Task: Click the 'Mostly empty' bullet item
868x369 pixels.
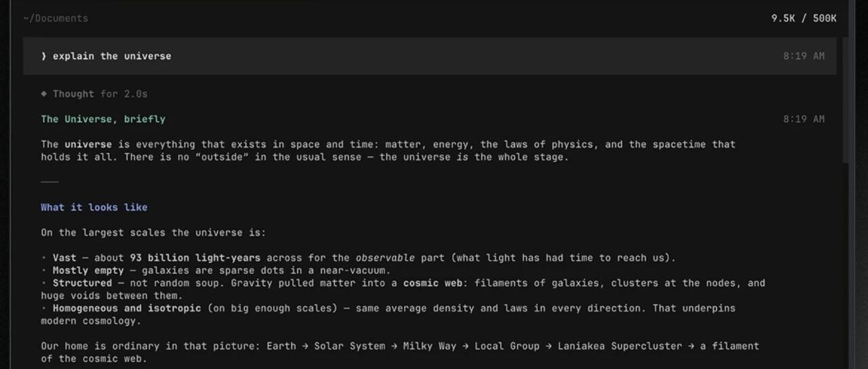Action: 216,270
